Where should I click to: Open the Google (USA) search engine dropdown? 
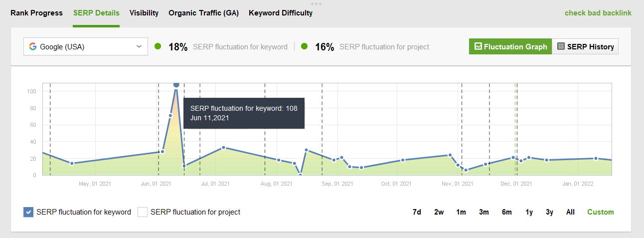coord(86,47)
